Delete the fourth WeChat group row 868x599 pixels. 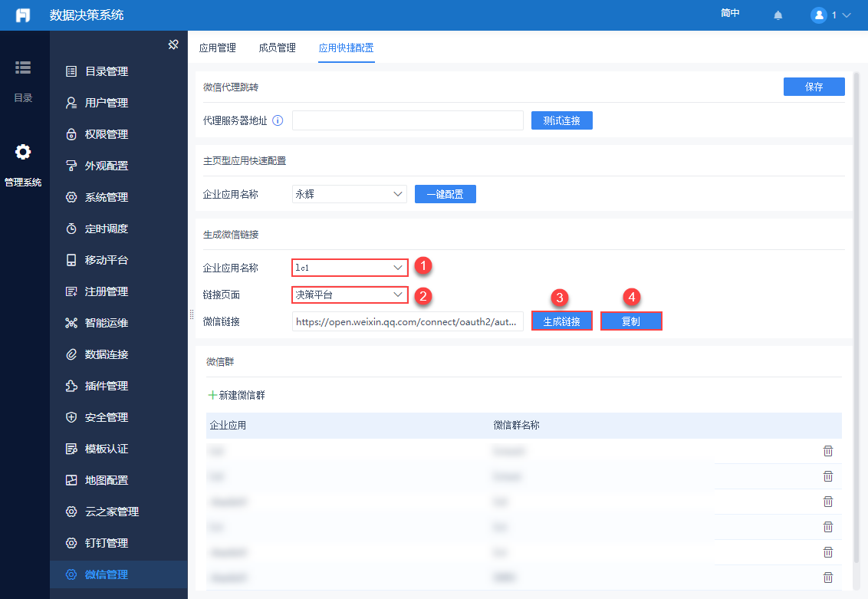click(827, 527)
